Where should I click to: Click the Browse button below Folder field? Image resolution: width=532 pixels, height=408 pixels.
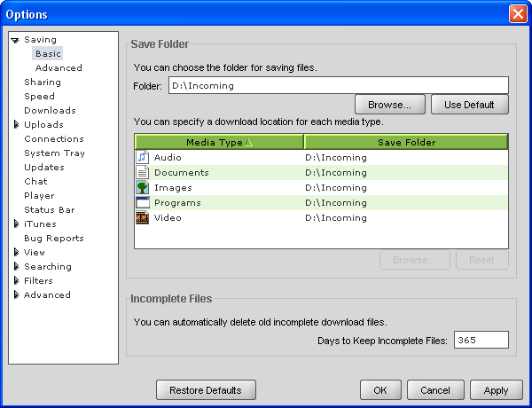click(x=390, y=105)
